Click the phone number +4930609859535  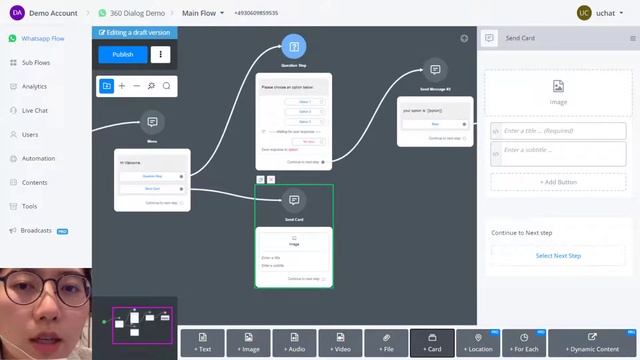(x=256, y=13)
